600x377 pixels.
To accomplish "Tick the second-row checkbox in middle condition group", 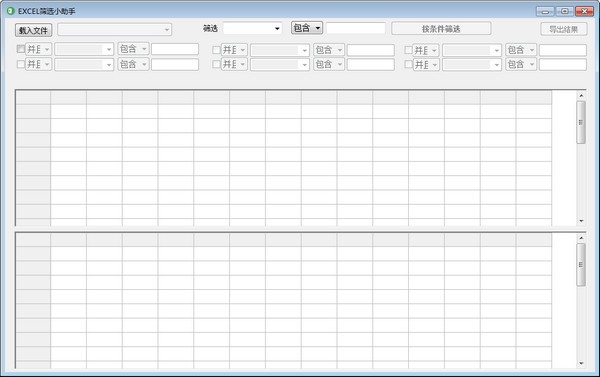I will coord(216,64).
